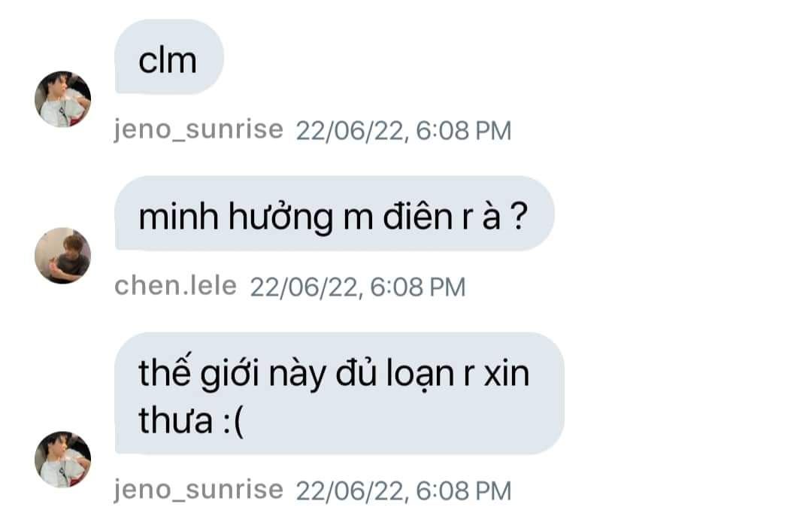Open jeno_sunrise avatar beside the clm message
The width and height of the screenshot is (812, 513).
pyautogui.click(x=62, y=99)
